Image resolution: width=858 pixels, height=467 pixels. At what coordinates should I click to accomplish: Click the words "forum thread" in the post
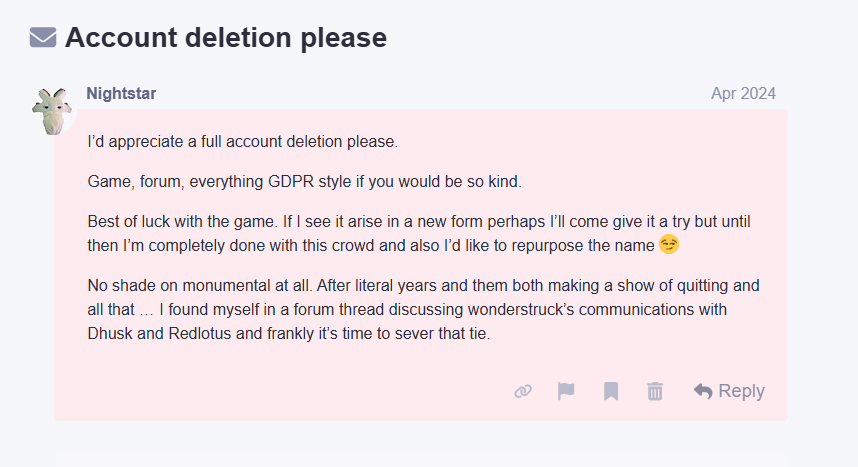(362, 309)
